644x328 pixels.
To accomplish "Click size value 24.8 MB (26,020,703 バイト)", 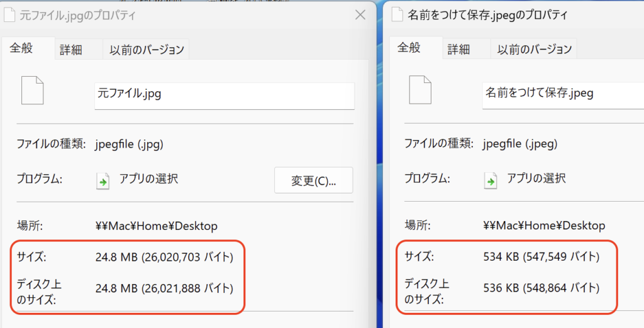I will tap(164, 258).
